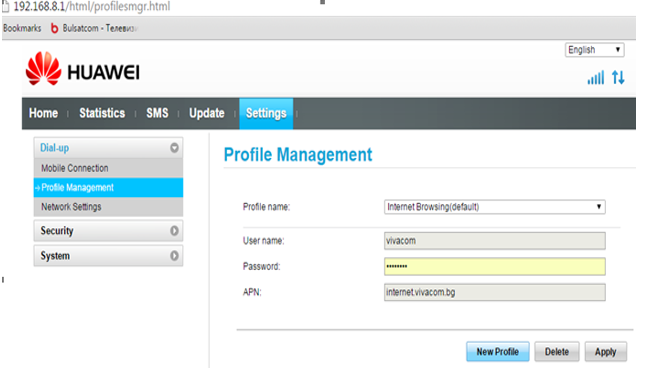The height and width of the screenshot is (378, 653).
Task: Go to the Home tab
Action: tap(43, 113)
